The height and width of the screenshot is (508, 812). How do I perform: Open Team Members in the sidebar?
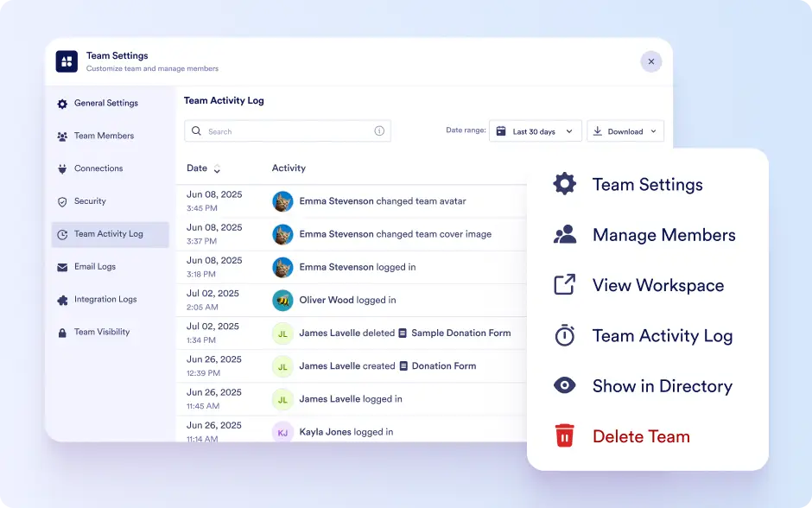(x=104, y=136)
